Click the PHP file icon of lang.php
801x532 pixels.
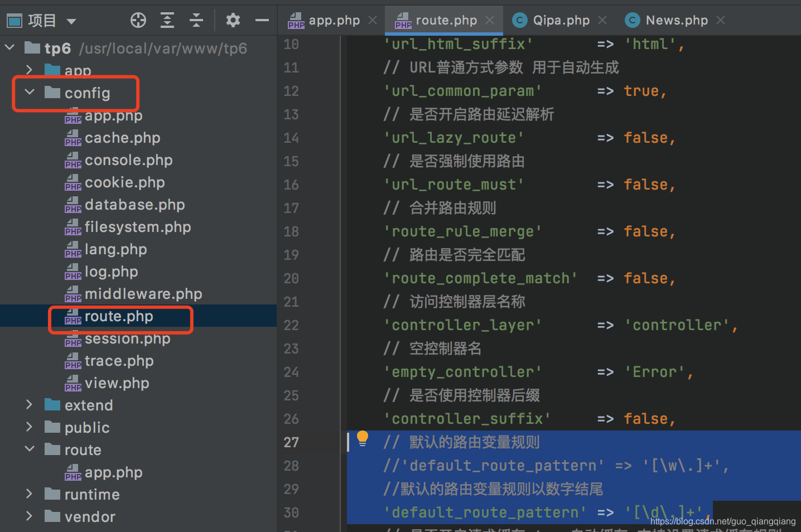click(x=73, y=249)
